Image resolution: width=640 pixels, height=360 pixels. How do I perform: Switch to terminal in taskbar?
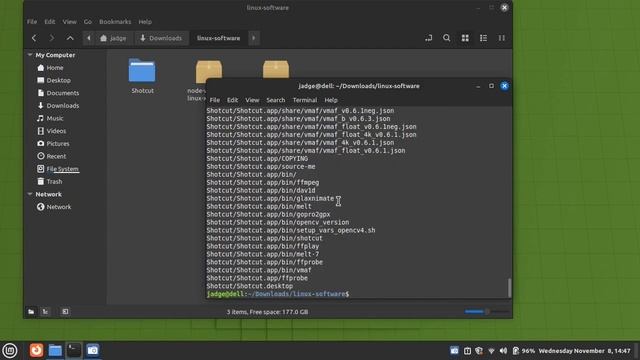(x=74, y=351)
